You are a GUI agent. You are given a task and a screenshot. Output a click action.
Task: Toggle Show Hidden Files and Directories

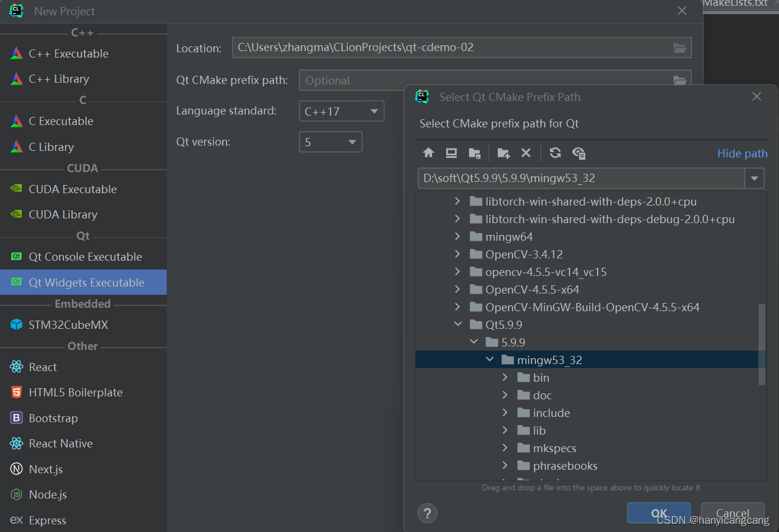click(579, 153)
